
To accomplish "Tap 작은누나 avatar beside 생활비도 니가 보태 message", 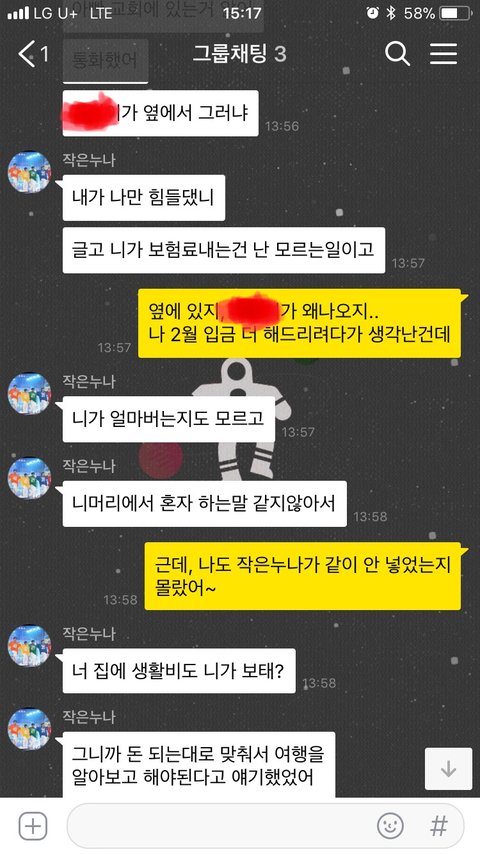I will coord(29,646).
